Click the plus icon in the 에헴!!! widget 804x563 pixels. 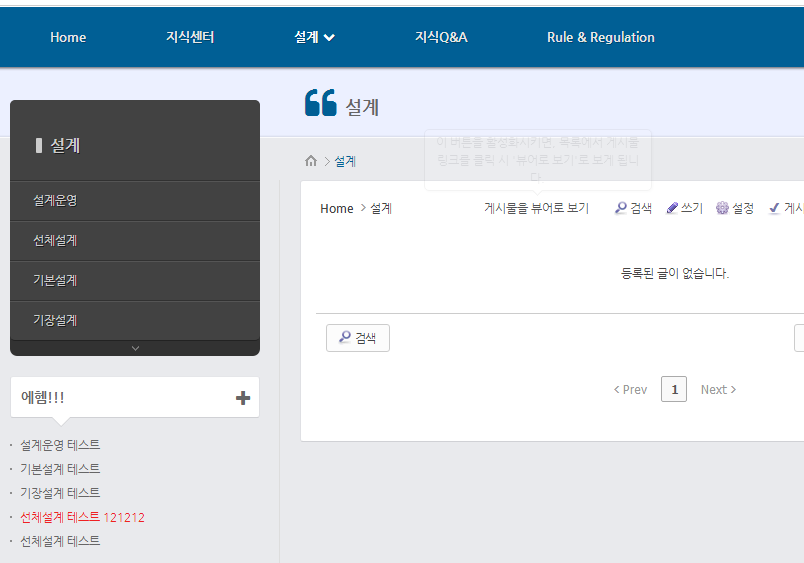[243, 398]
